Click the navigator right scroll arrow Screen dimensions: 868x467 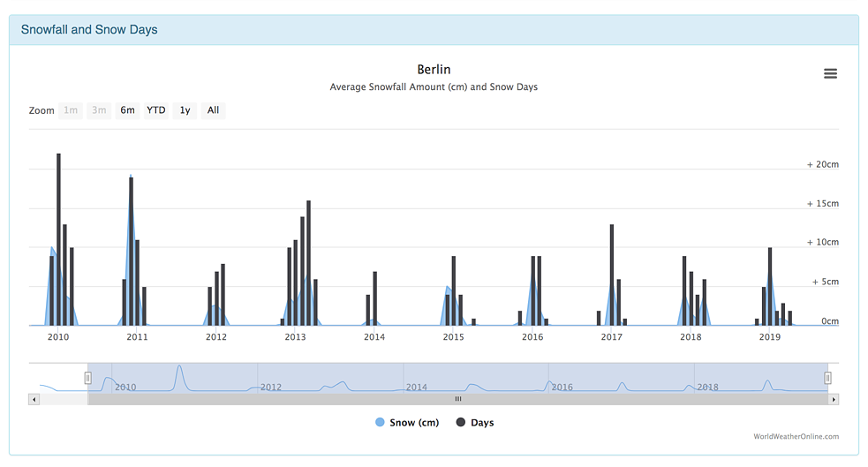tap(833, 399)
